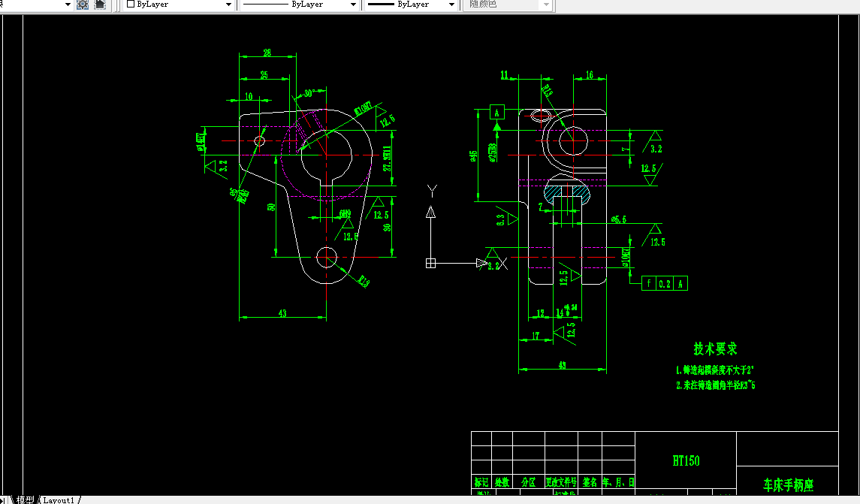Select the datum A box on the right view
860x504 pixels.
coord(497,113)
